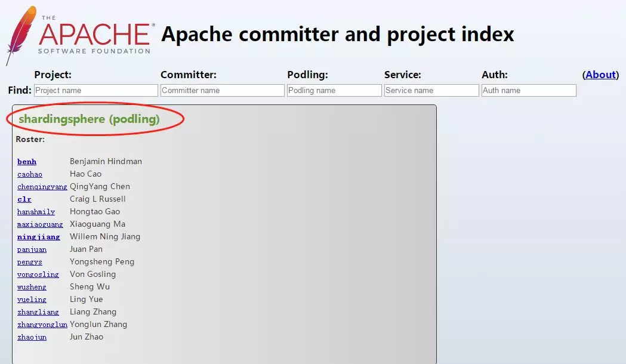Follow the hanahmily committer link
626x364 pixels.
click(x=36, y=212)
